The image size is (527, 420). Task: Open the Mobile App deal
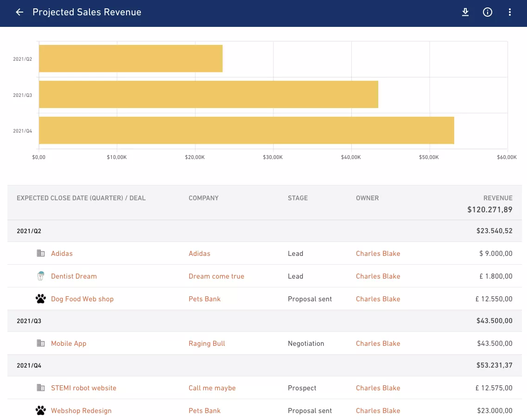69,344
